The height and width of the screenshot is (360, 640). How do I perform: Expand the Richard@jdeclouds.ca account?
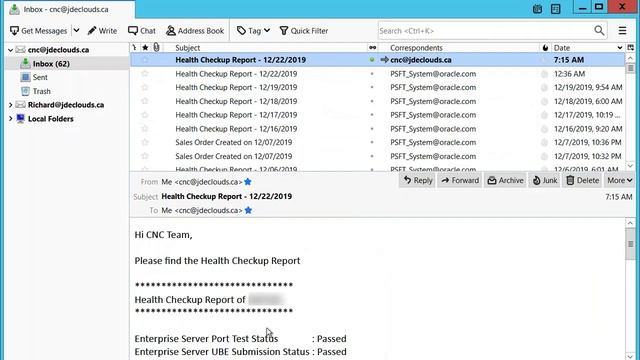click(10, 105)
